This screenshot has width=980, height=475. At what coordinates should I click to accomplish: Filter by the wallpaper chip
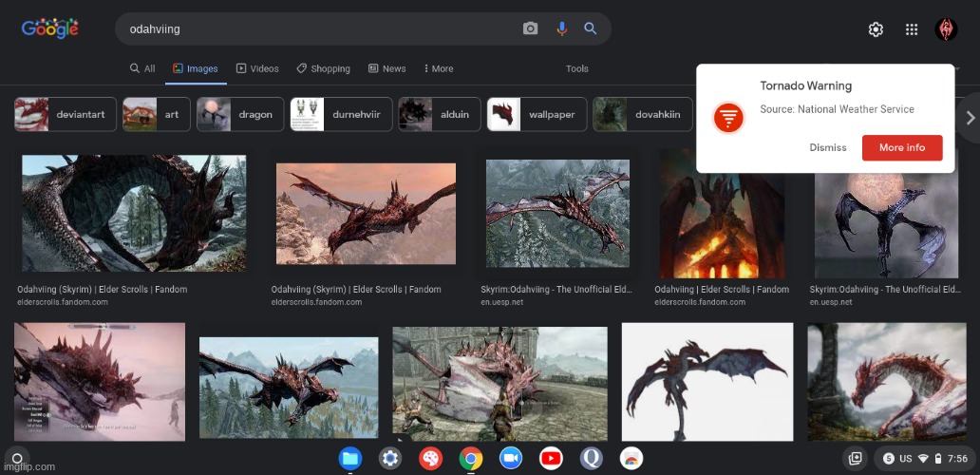537,114
